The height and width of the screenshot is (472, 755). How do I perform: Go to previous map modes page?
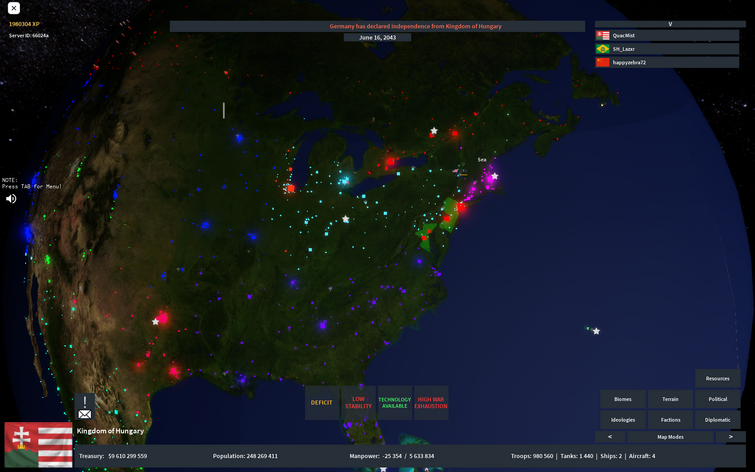(x=610, y=437)
